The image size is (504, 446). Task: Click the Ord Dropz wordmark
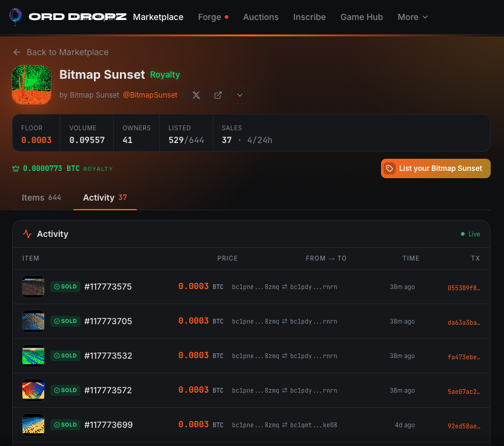(x=78, y=17)
